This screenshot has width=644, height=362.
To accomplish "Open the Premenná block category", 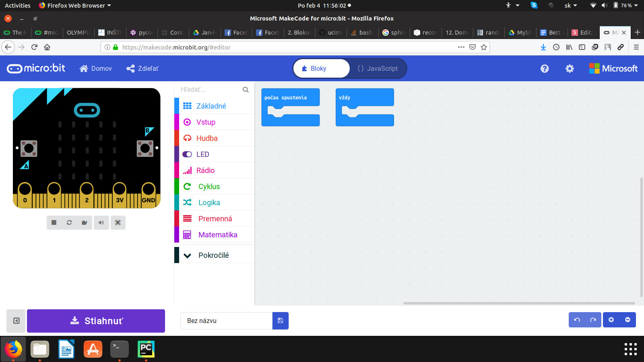I will [x=215, y=218].
